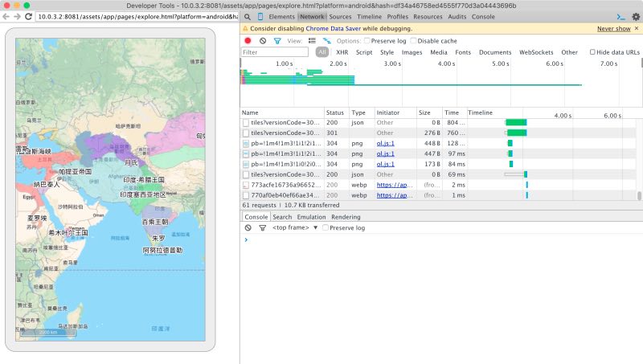
Task: Click the reload button in the browser toolbar
Action: tap(28, 16)
